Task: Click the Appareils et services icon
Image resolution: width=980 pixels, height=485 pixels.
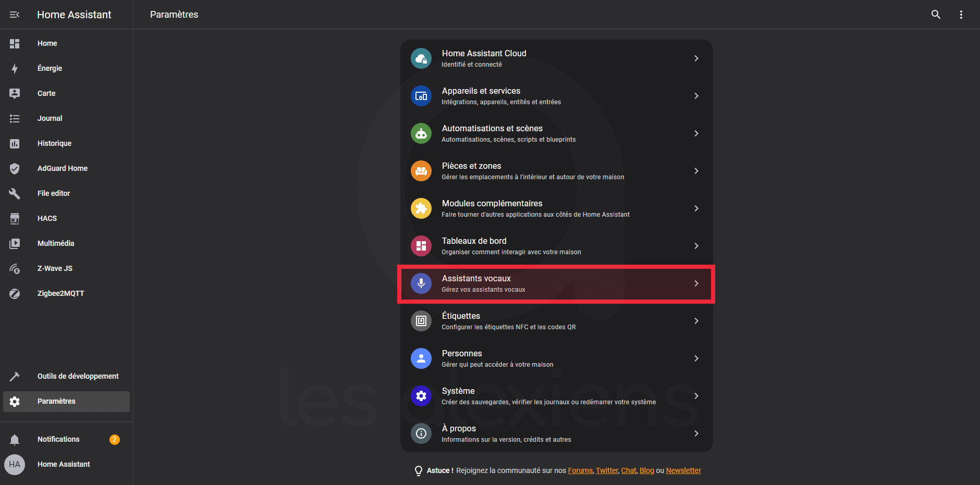Action: click(x=421, y=96)
